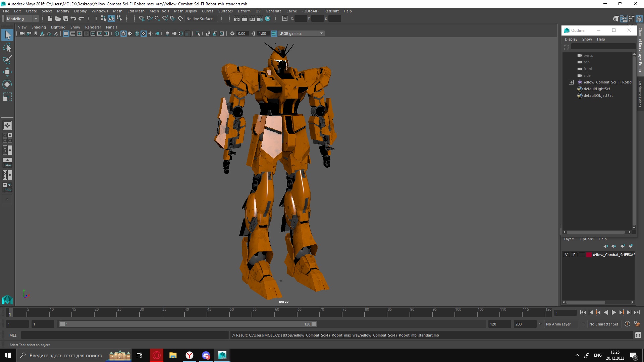This screenshot has height=362, width=644.
Task: Switch to single perspective view layout
Action: tap(7, 125)
